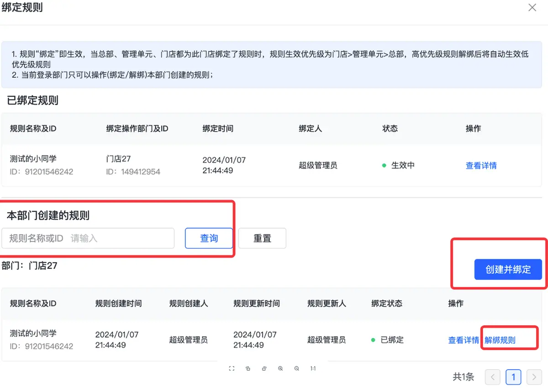Go to previous page arrow
The height and width of the screenshot is (392, 548).
492,377
